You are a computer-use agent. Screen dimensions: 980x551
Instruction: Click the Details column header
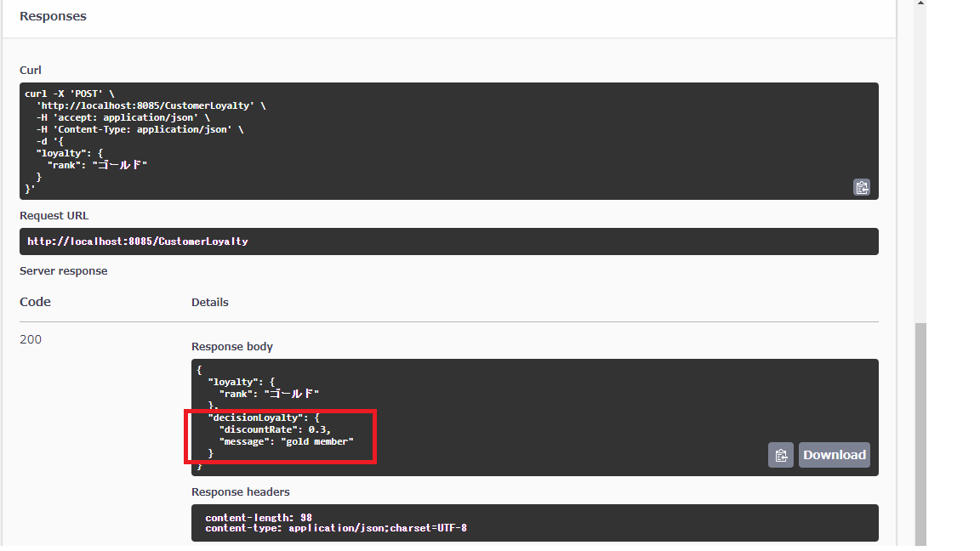(x=210, y=303)
